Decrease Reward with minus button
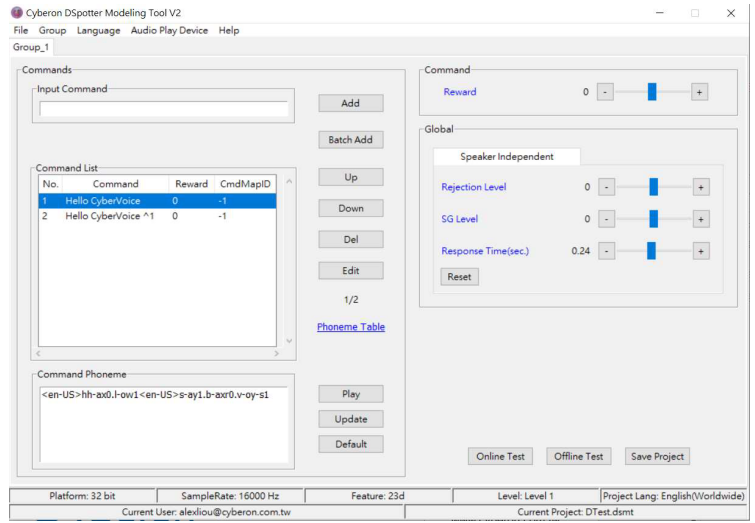 (x=605, y=92)
